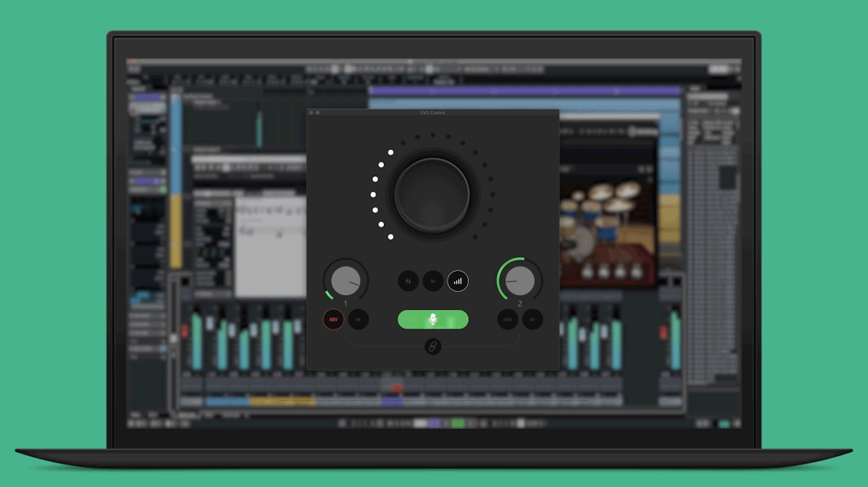Click the monitor mix faders icon

408,281
